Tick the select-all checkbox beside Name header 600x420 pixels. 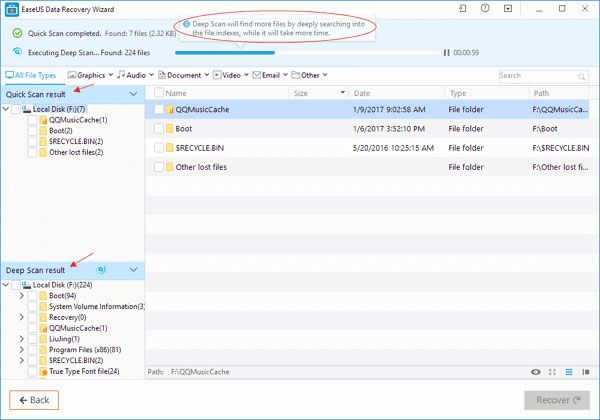tap(157, 93)
